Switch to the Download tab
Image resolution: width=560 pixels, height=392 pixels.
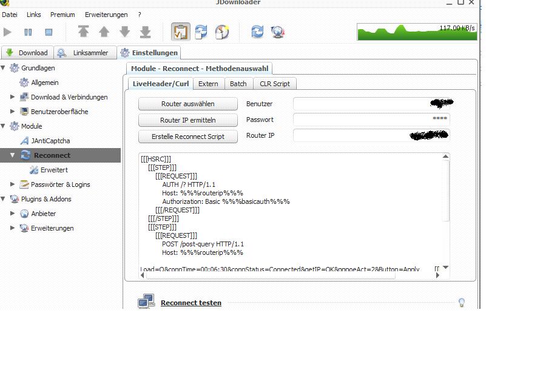(27, 53)
